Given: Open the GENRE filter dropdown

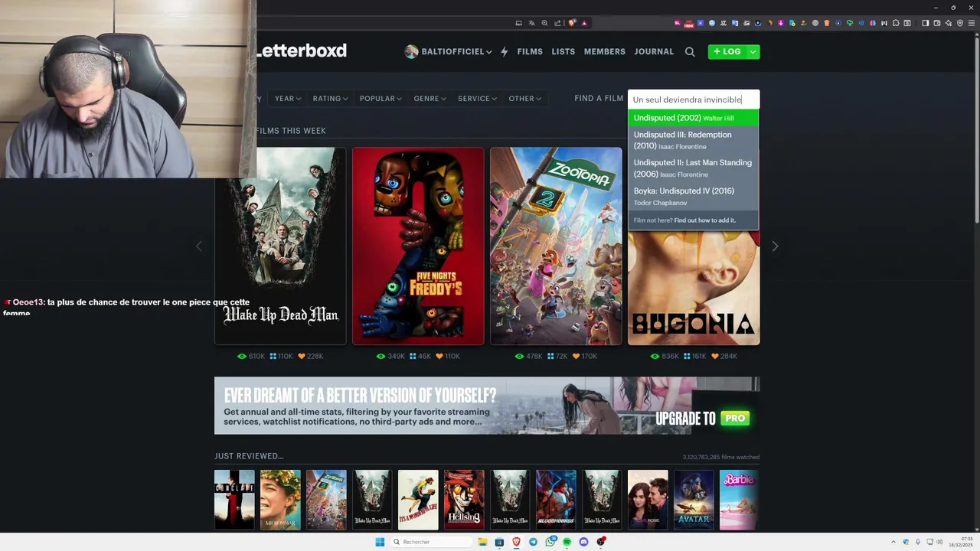Looking at the screenshot, I should (430, 98).
